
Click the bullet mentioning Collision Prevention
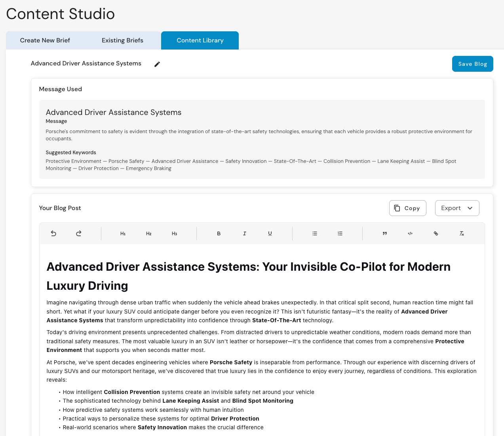(188, 392)
